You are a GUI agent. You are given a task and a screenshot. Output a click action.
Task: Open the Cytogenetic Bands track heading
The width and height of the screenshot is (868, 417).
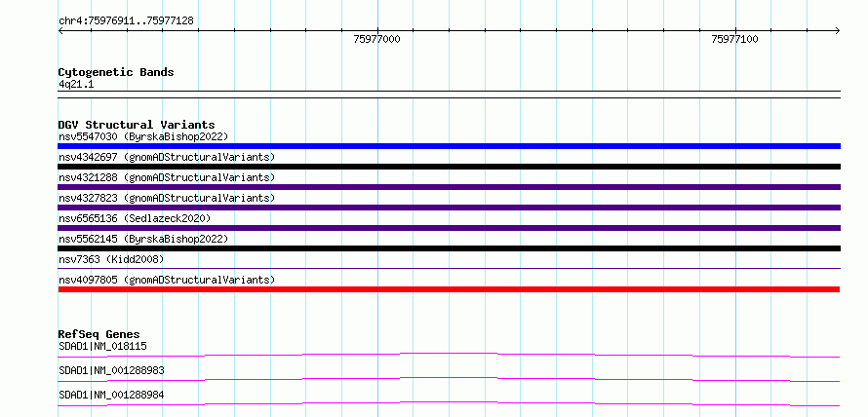[x=116, y=72]
